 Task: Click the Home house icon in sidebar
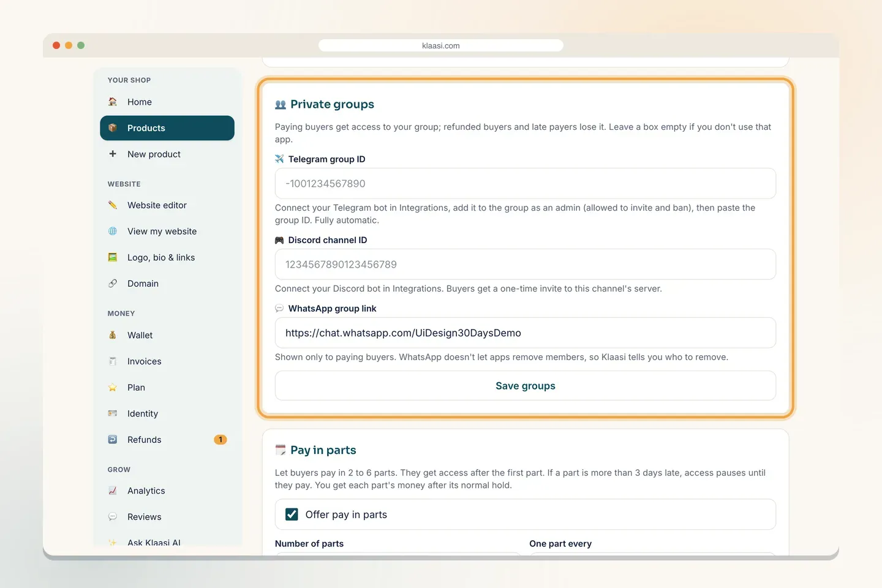coord(113,102)
